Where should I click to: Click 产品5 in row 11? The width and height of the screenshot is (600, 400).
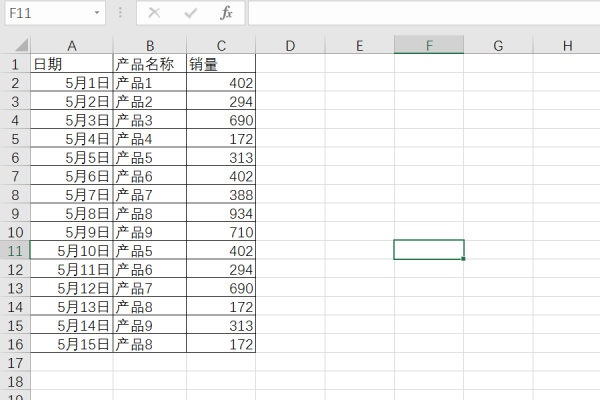point(150,251)
